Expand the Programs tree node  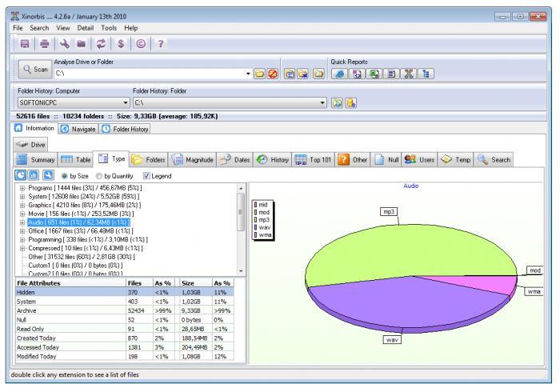point(22,188)
